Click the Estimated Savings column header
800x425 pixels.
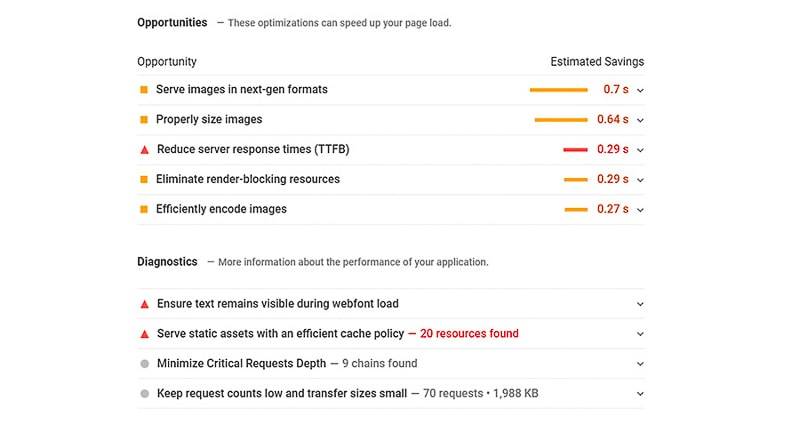(x=597, y=62)
